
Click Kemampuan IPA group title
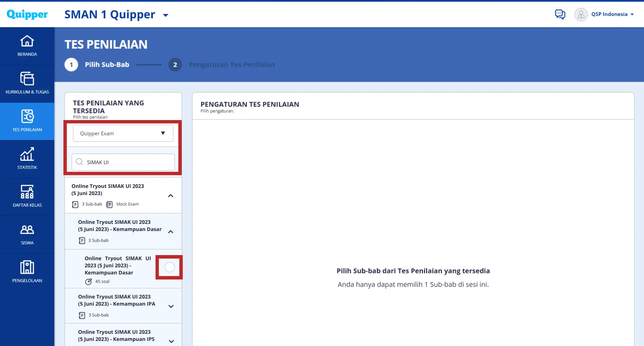coord(117,300)
